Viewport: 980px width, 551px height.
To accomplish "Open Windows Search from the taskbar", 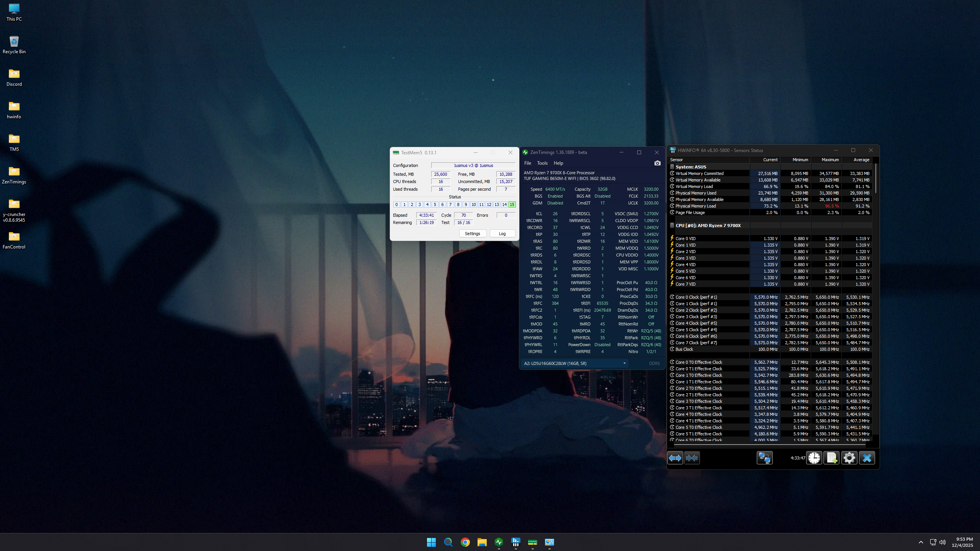I will tap(448, 542).
